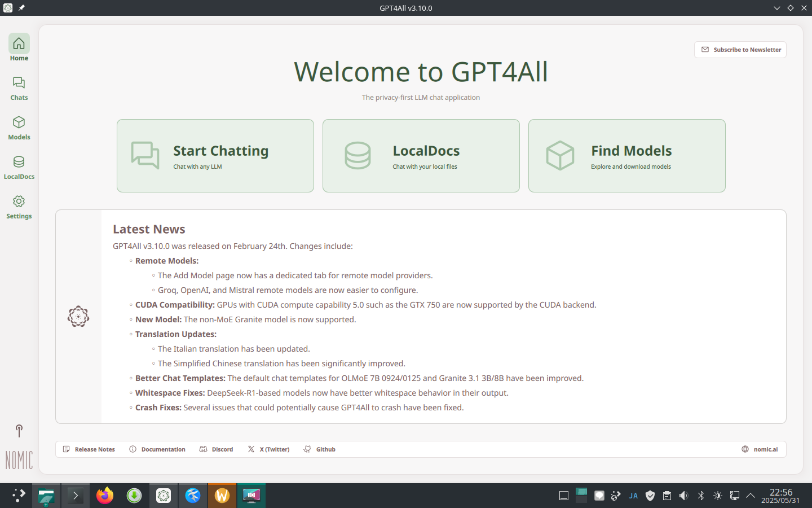Toggle Bluetooth from the system tray
The image size is (812, 508).
click(700, 496)
